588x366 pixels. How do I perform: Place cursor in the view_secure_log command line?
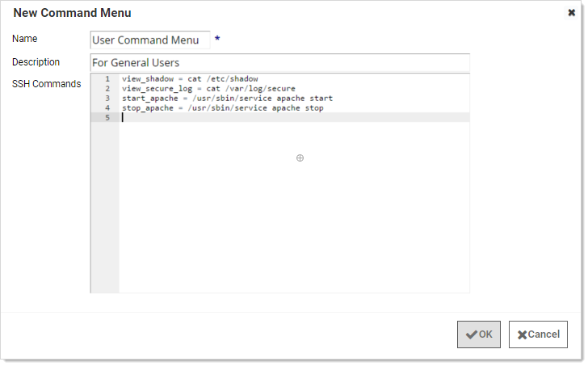point(208,89)
